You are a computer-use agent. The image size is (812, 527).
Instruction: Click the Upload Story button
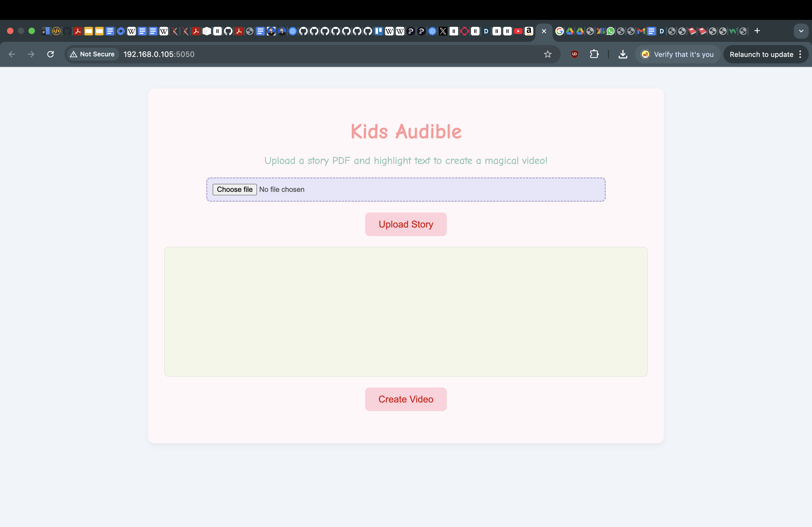(406, 224)
